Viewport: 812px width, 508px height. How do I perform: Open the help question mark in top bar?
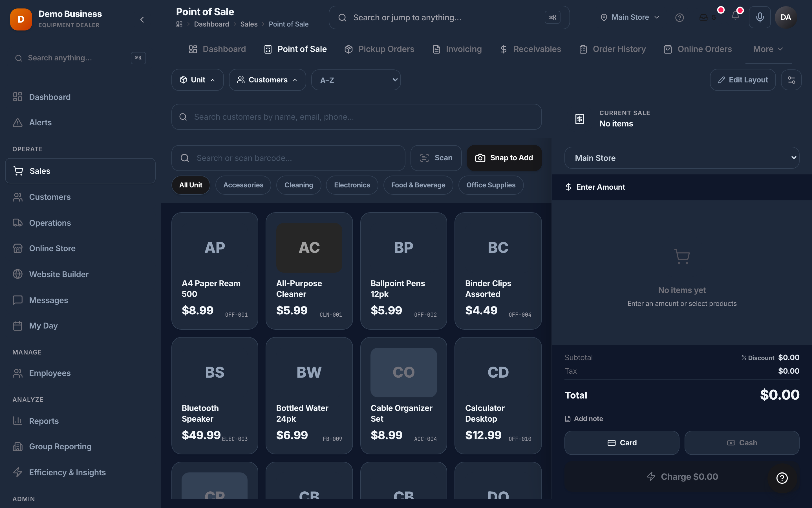pyautogui.click(x=679, y=17)
